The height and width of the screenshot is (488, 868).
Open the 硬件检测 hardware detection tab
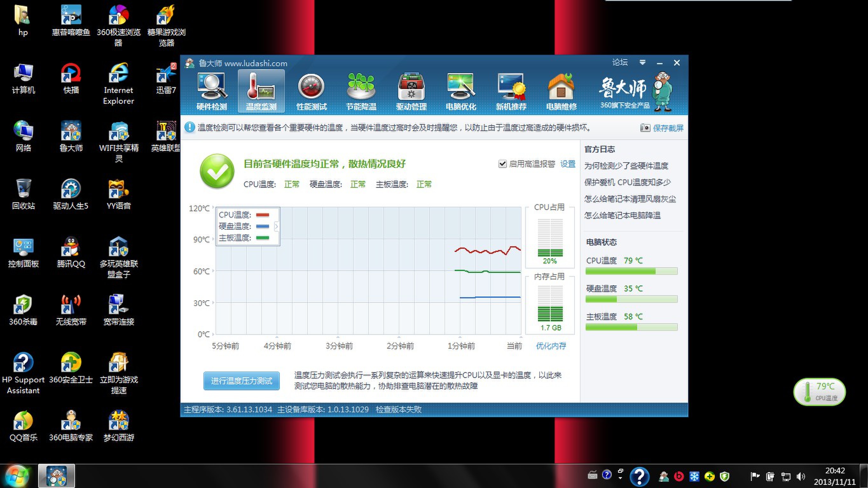[x=212, y=91]
